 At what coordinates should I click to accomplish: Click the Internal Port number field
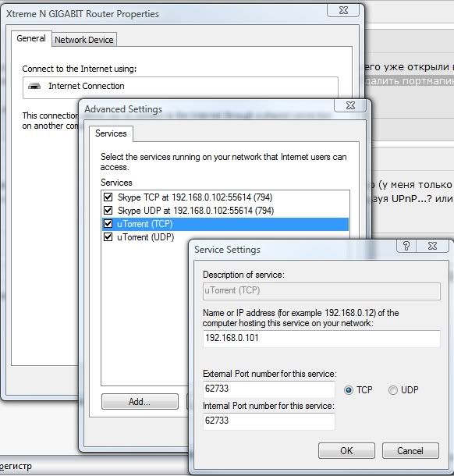click(269, 421)
